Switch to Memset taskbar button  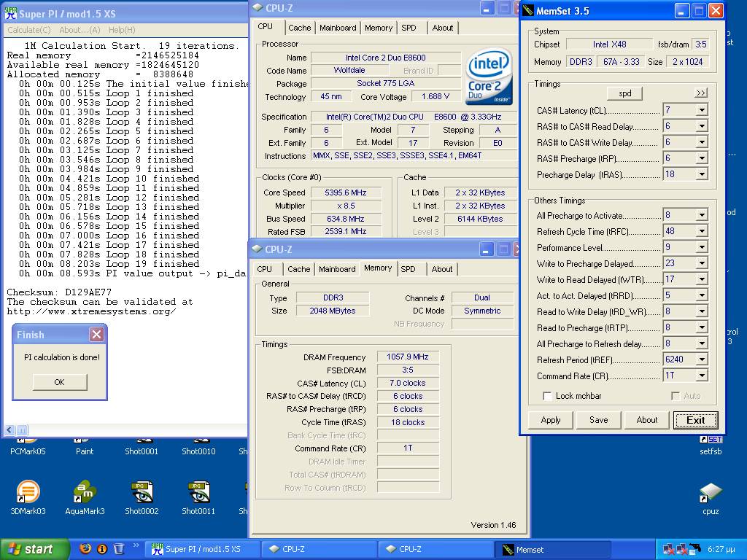[553, 550]
